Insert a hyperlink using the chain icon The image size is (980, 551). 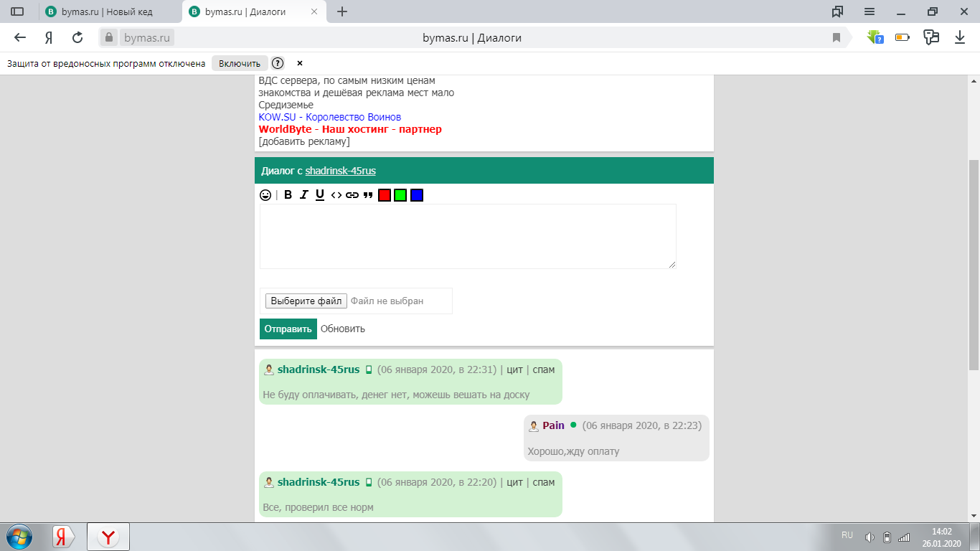(352, 194)
